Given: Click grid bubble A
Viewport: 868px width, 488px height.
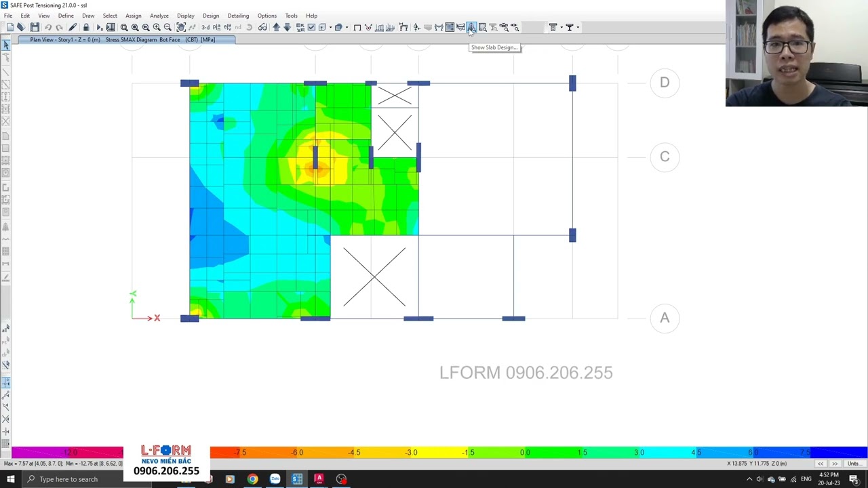Looking at the screenshot, I should click(x=665, y=318).
